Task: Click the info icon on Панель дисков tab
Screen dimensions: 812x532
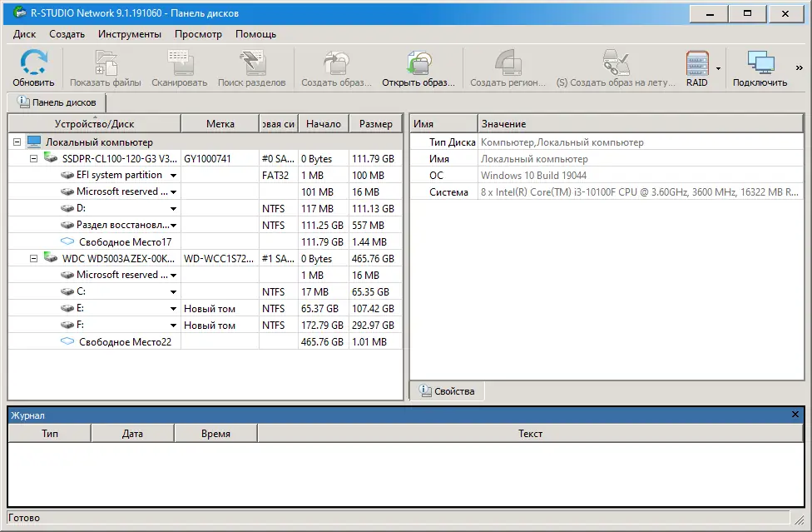Action: pyautogui.click(x=23, y=102)
